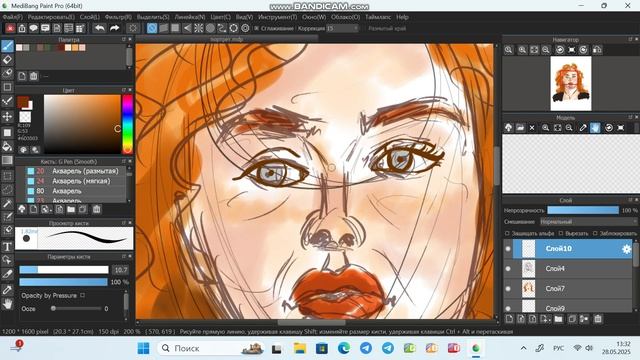Click the Undo arrow
Image resolution: width=640 pixels, height=360 pixels.
[100, 28]
